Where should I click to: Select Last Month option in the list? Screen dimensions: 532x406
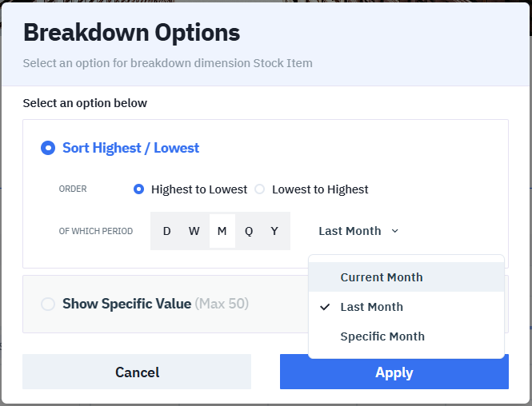point(371,307)
